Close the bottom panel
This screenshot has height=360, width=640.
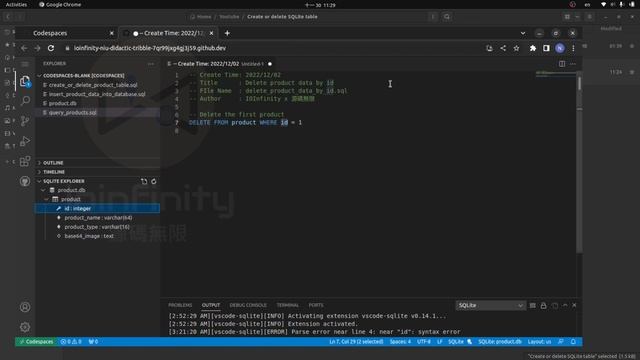click(x=574, y=305)
